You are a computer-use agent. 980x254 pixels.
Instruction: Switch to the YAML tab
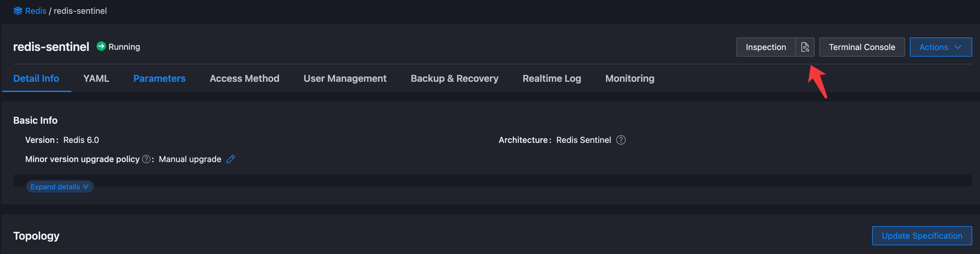pyautogui.click(x=96, y=78)
